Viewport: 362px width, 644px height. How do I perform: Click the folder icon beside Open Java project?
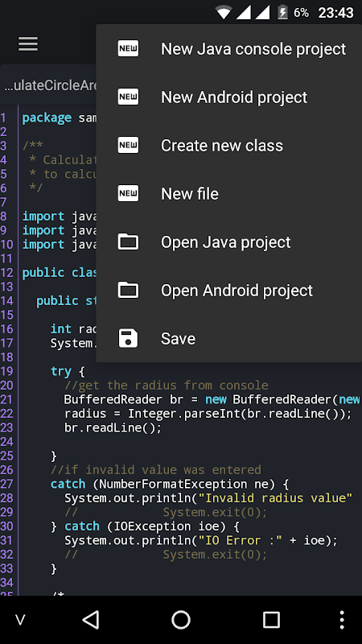pos(128,242)
